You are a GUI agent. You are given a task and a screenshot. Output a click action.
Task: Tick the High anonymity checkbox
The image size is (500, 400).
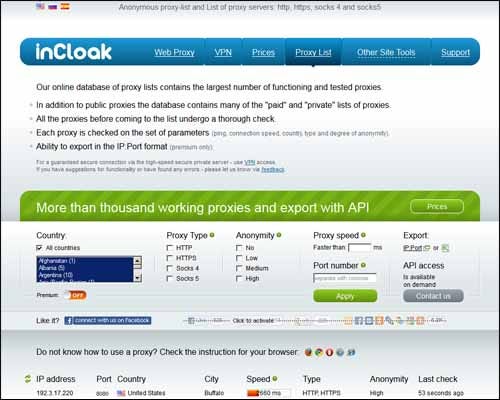[x=239, y=278]
